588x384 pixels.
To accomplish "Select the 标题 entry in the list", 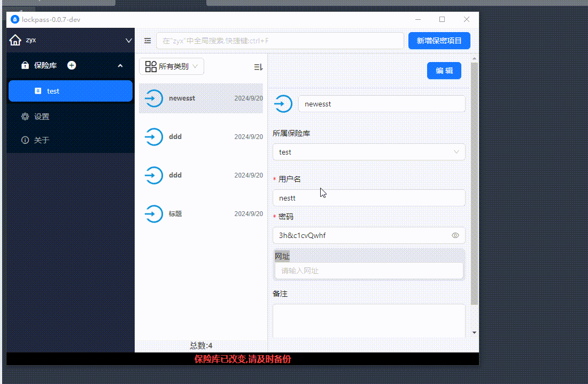I will click(x=201, y=213).
